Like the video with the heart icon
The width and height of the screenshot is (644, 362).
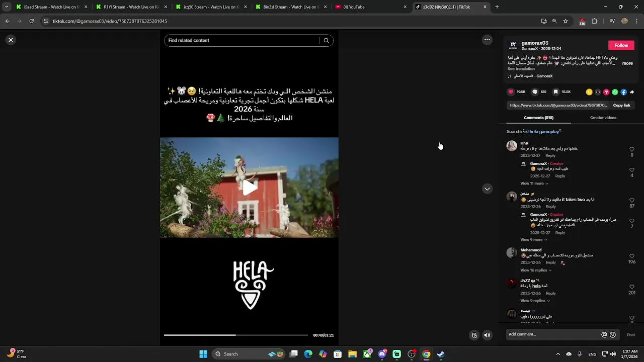tap(511, 92)
